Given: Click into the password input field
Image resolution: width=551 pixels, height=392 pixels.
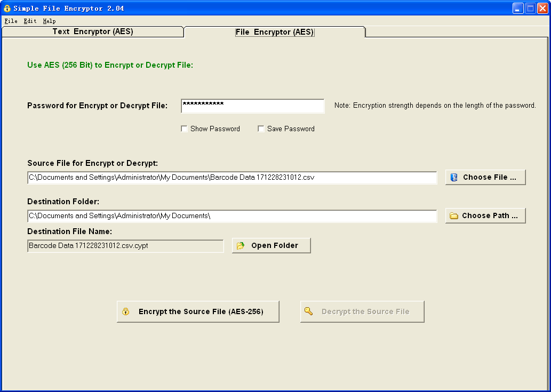Looking at the screenshot, I should coord(253,106).
